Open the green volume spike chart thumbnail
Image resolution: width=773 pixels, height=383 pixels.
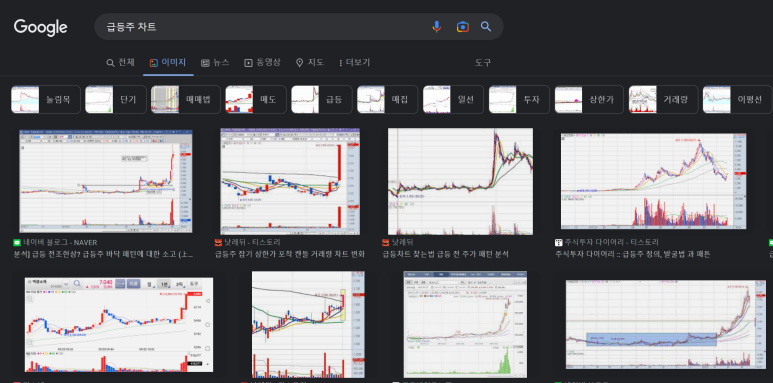tap(465, 325)
